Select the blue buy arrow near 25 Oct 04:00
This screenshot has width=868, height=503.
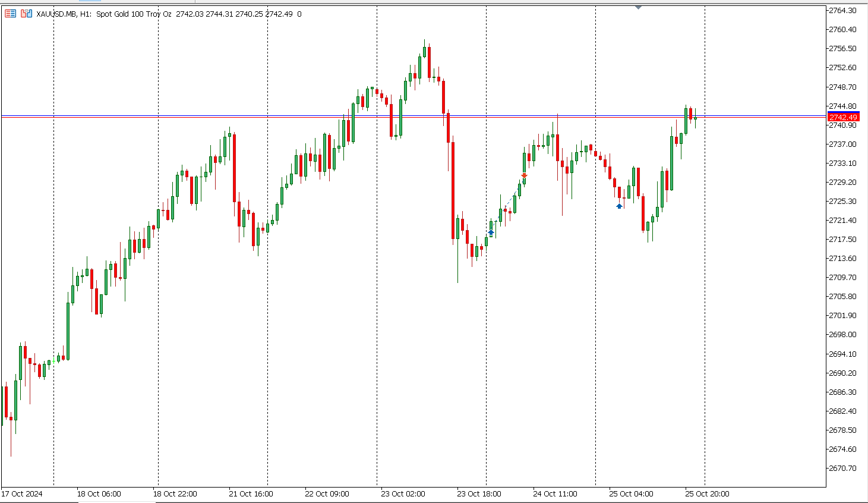[x=619, y=206]
